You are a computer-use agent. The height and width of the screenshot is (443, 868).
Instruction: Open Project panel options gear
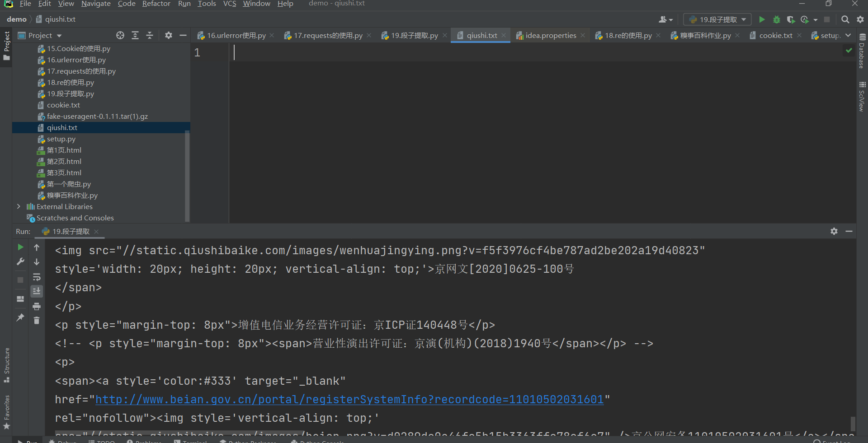click(169, 35)
